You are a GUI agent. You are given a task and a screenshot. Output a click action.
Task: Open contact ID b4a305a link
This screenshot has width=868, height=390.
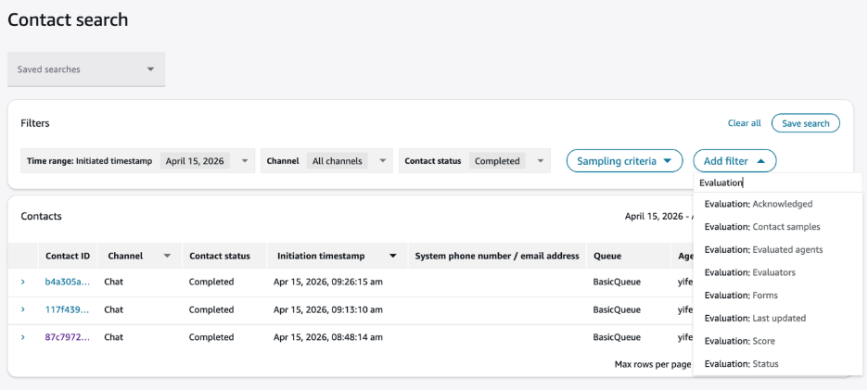click(x=68, y=282)
